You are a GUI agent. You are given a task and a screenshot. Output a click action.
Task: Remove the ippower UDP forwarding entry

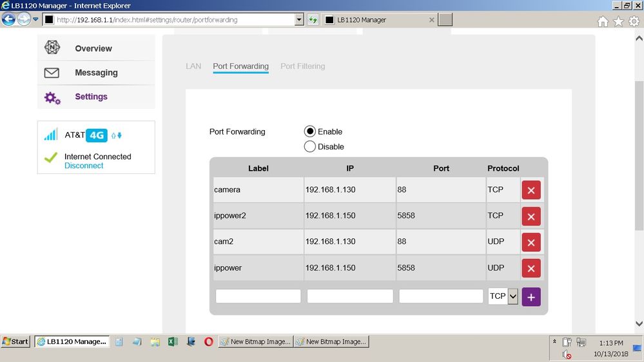pos(531,268)
